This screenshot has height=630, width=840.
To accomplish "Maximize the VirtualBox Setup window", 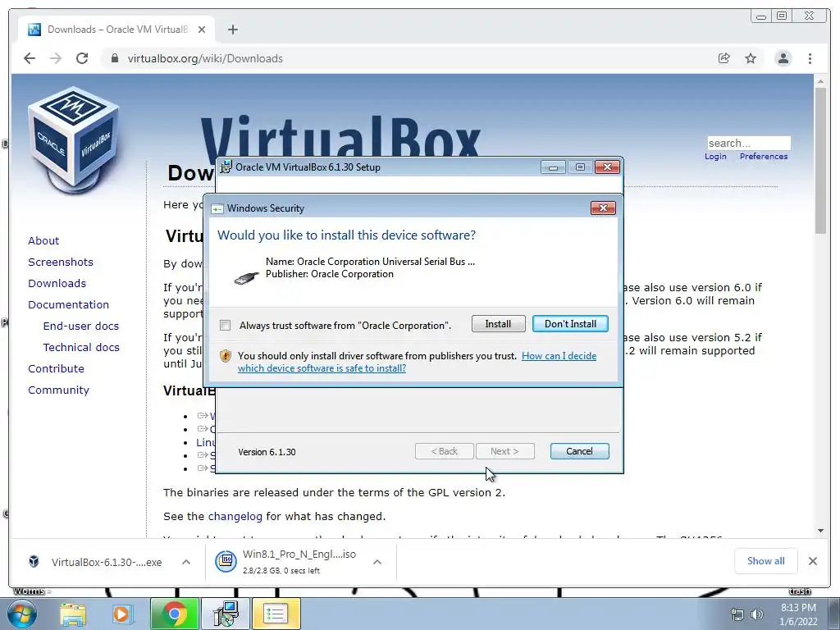I will click(580, 167).
